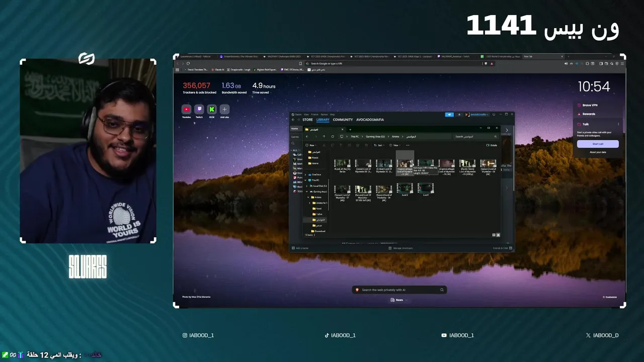Open Friends & Chat in Steam

coord(502,248)
